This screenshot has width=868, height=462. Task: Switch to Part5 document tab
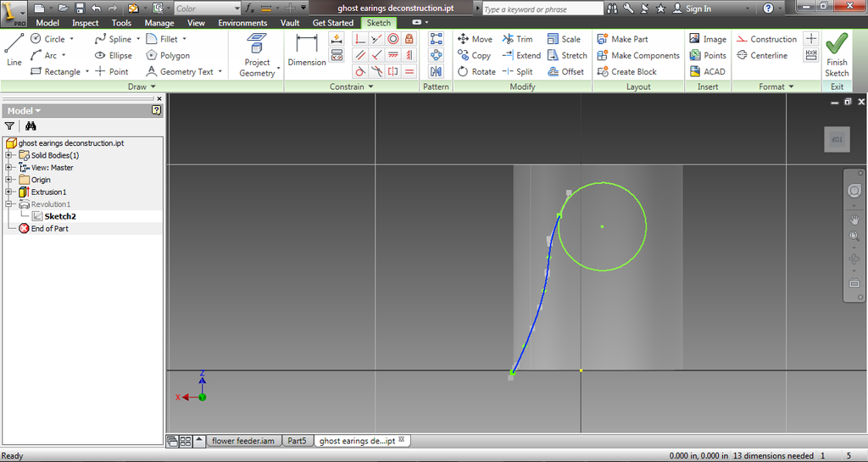click(x=297, y=441)
